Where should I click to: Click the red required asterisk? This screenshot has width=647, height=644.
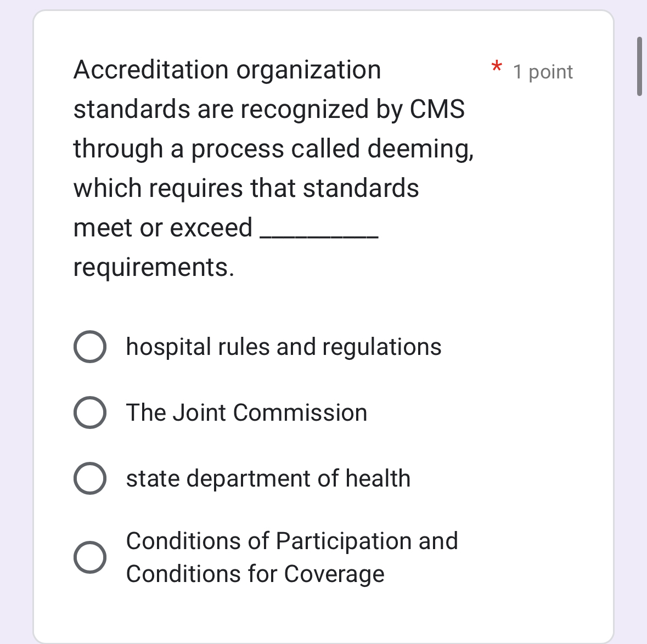496,67
